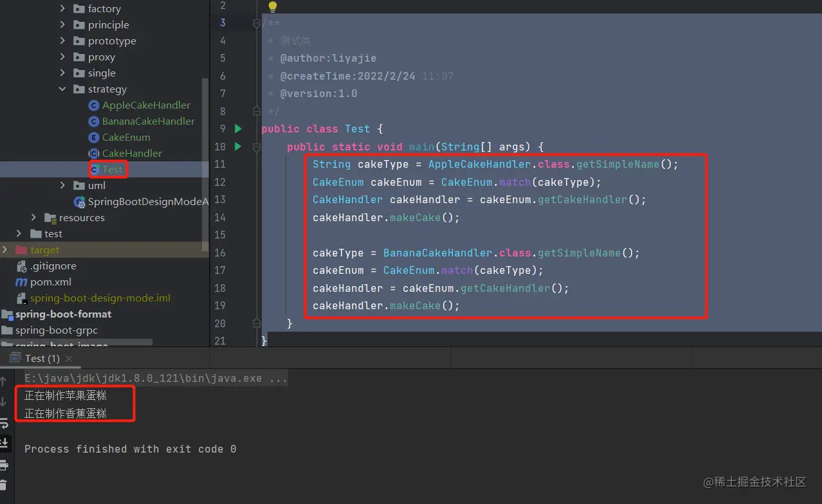The height and width of the screenshot is (504, 822).
Task: Click console output 正在制作香蕉蛋糕
Action: coord(66,413)
